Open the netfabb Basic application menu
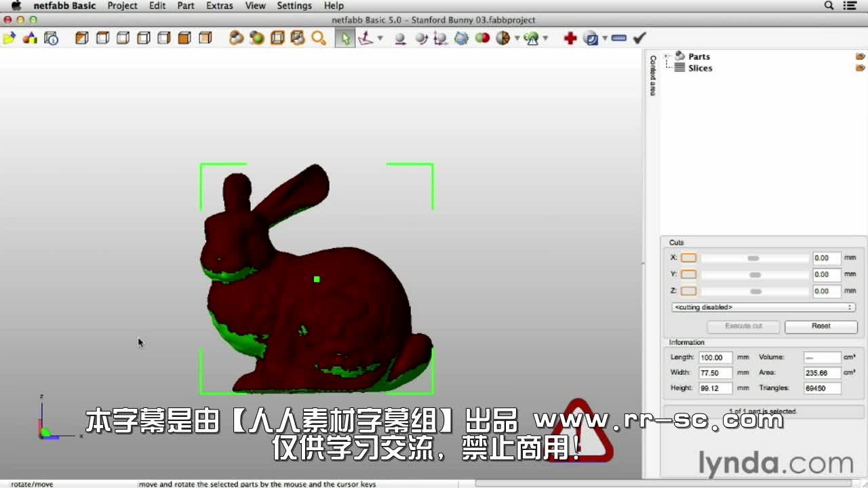 [64, 5]
